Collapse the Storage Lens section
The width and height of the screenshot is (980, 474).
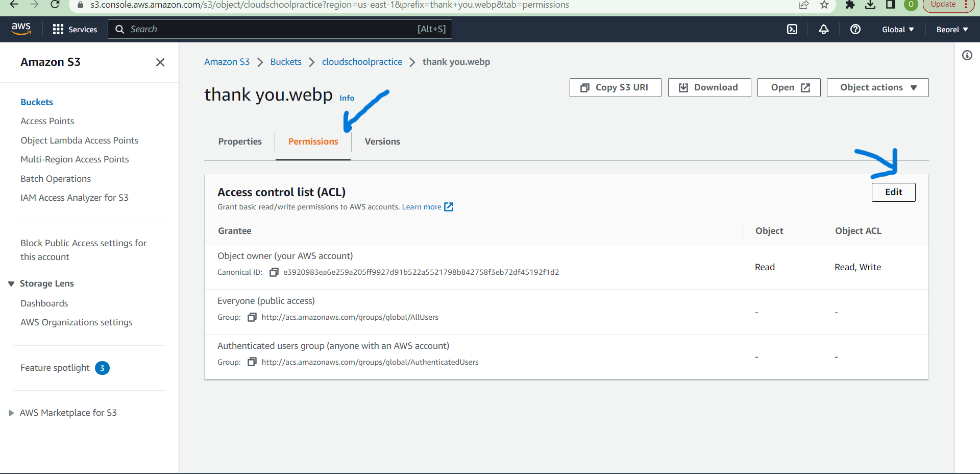[11, 283]
